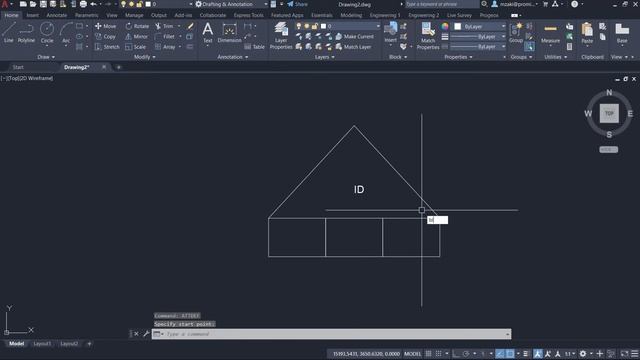This screenshot has height=360, width=640.
Task: Click the Make Current layer button
Action: [354, 36]
